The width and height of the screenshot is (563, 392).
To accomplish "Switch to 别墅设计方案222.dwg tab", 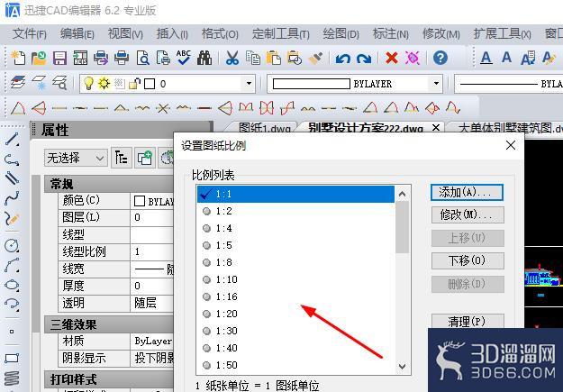I will tap(366, 128).
